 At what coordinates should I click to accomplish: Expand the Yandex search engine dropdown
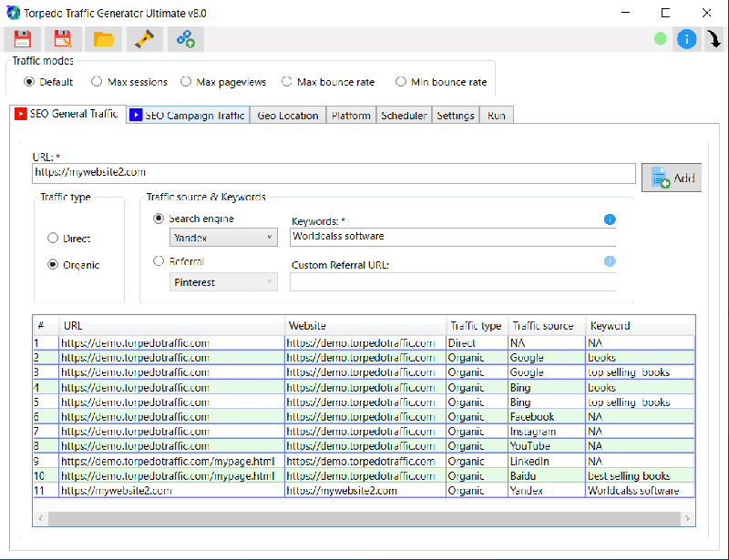[x=223, y=238]
